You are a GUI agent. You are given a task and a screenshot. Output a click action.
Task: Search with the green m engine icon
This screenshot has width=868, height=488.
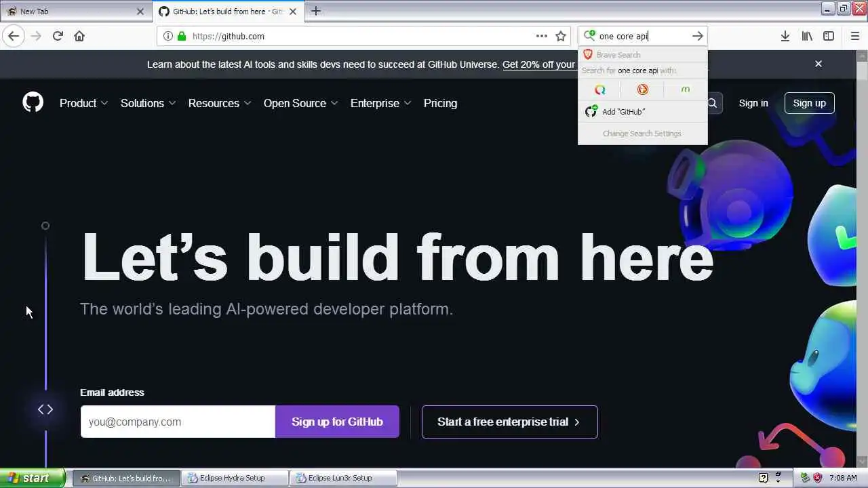pos(685,89)
